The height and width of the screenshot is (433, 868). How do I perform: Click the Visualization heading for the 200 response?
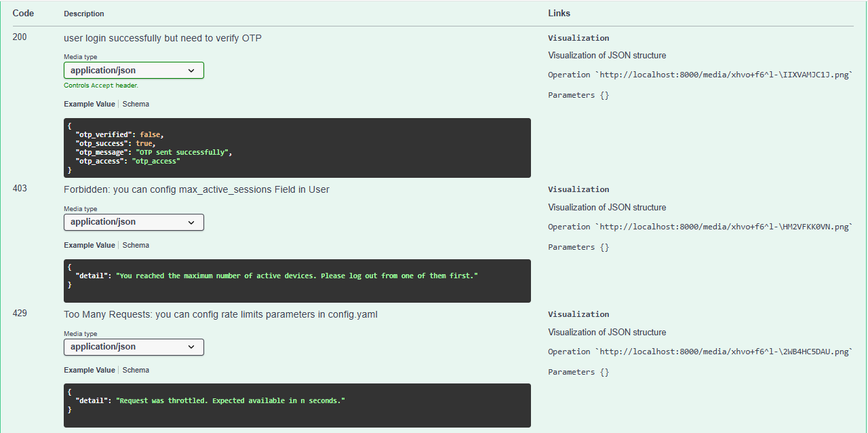click(578, 39)
